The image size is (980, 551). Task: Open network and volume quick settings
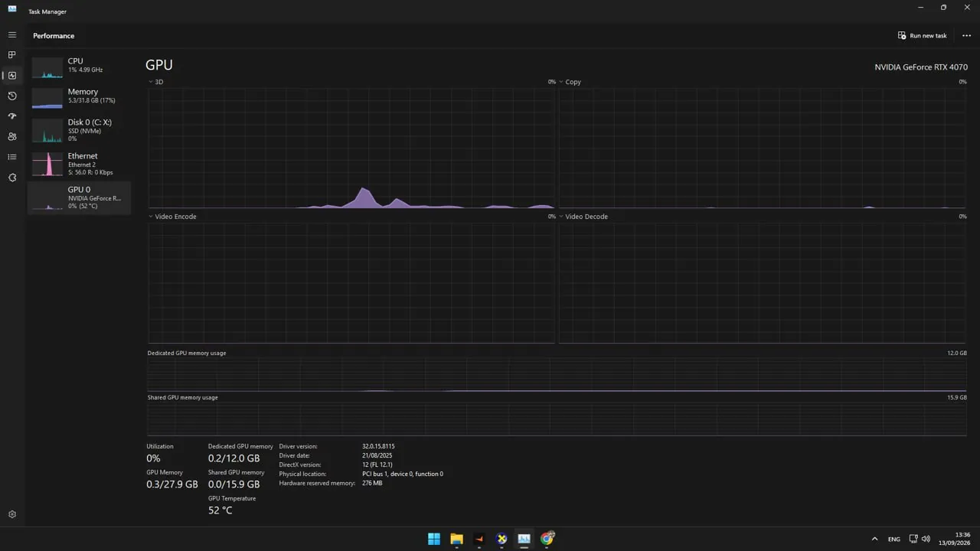(x=920, y=539)
